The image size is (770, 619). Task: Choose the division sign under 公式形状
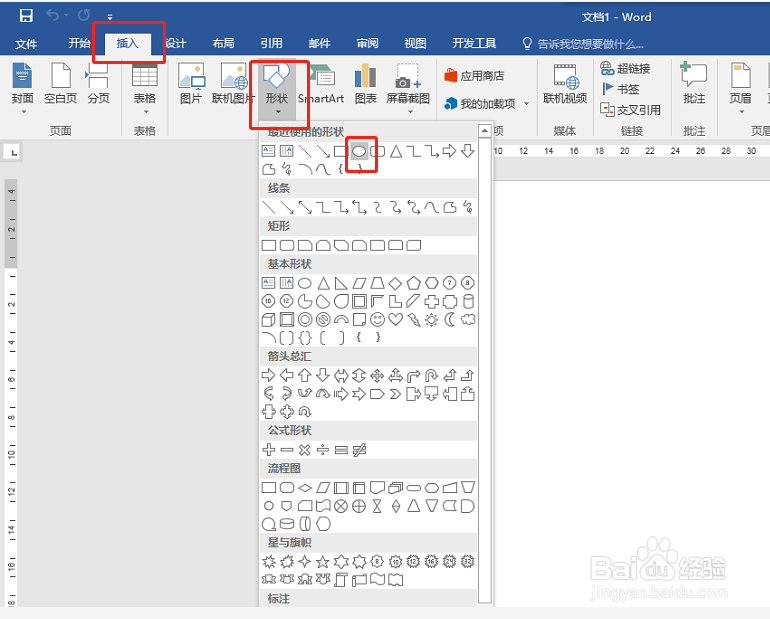coord(323,449)
